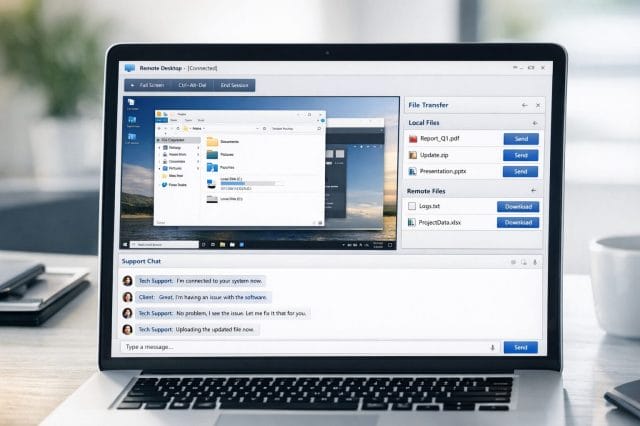Select message "I'm connected to your system now."
Image resolution: width=640 pixels, height=426 pixels.
[200, 281]
